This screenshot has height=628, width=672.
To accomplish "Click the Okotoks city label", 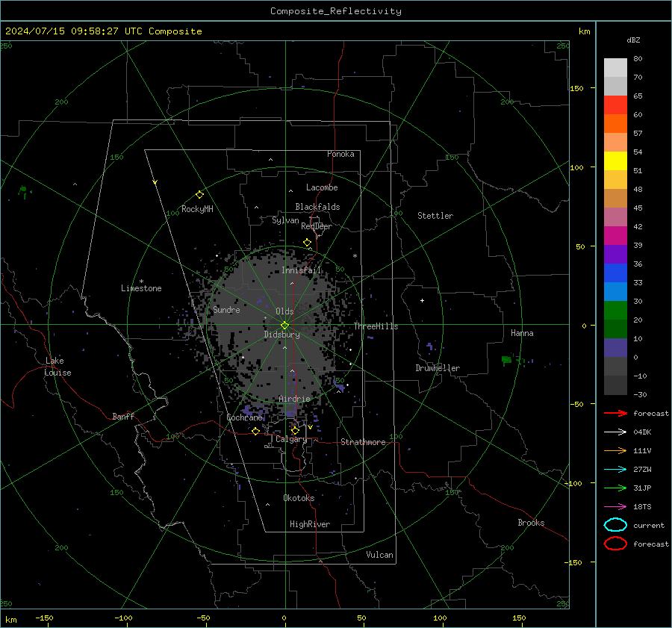I will coord(299,498).
